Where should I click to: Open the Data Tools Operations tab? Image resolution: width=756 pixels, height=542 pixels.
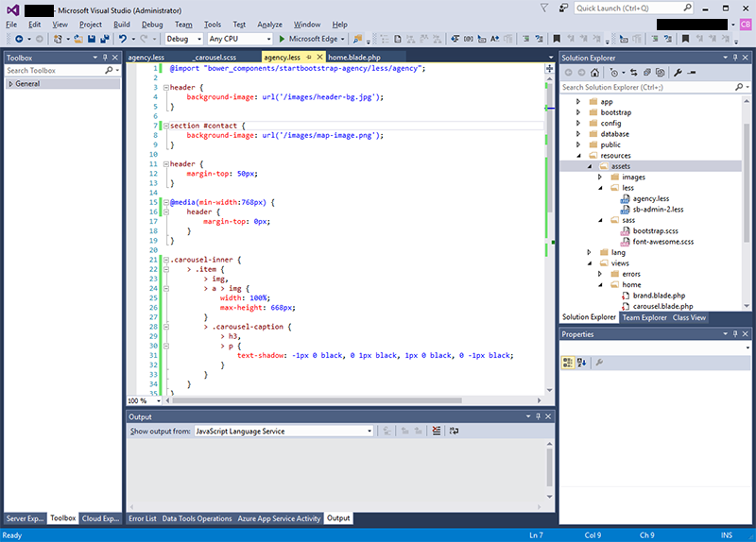[197, 518]
